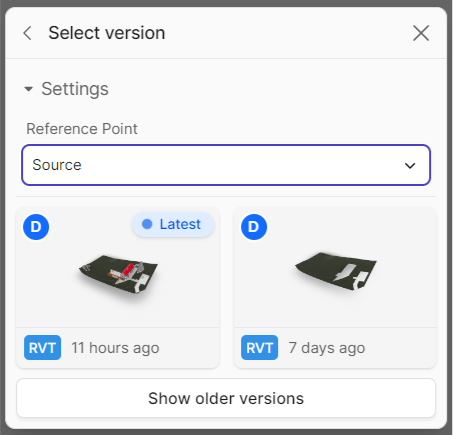
Task: Click the Settings section heading
Action: coord(75,89)
